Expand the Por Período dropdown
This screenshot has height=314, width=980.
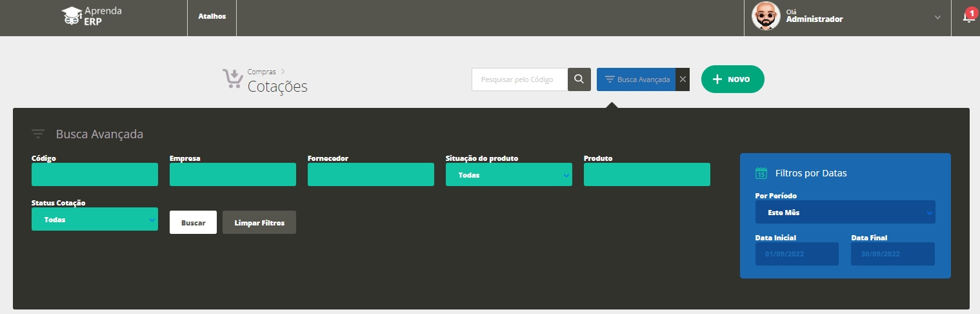pos(845,212)
